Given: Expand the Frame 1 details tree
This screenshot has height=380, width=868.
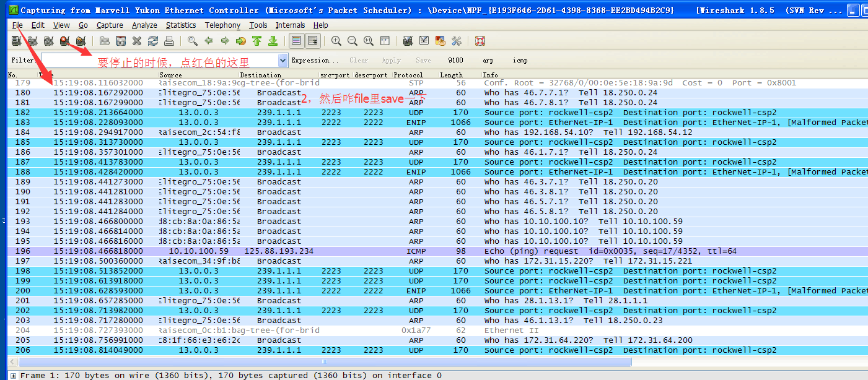Looking at the screenshot, I should [x=13, y=376].
